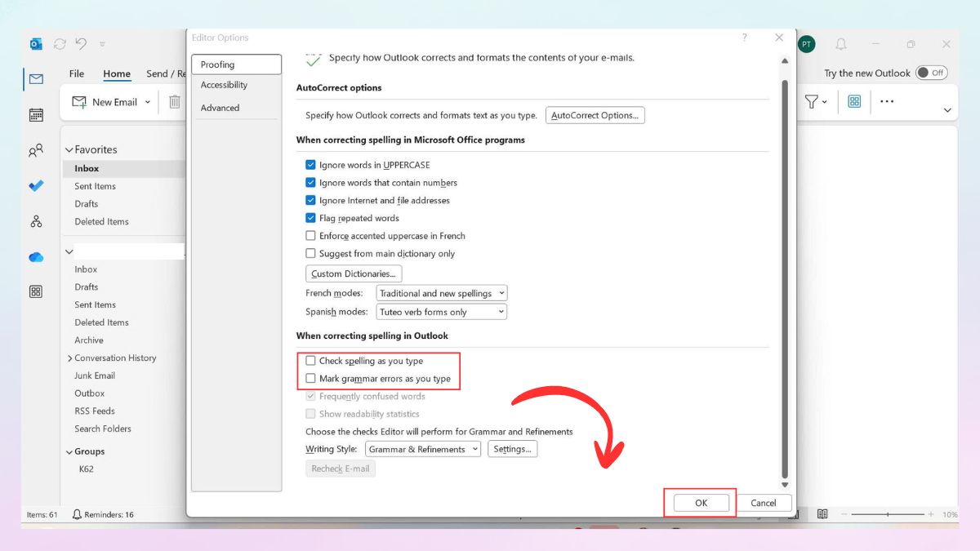980x551 pixels.
Task: Expand the Conversation History folder
Action: [69, 358]
